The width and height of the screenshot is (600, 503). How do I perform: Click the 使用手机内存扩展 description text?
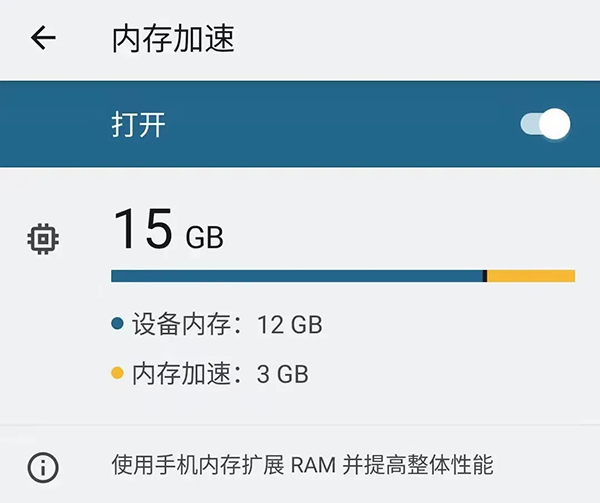pos(198,466)
